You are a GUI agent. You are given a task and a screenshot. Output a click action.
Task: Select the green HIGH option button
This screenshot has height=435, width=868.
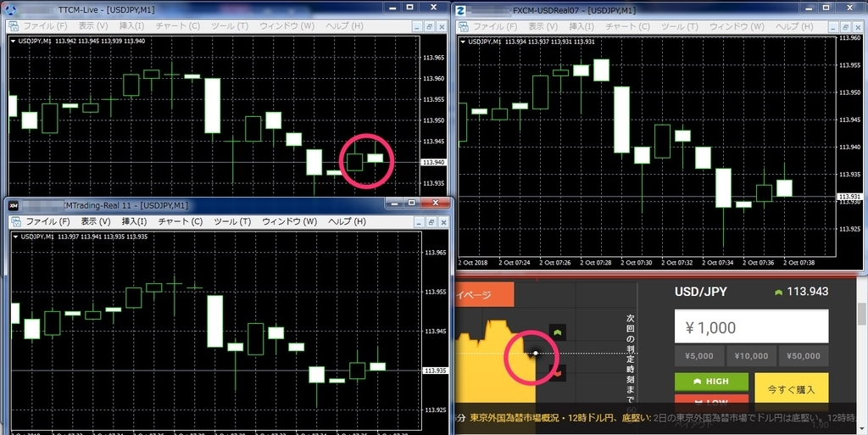pyautogui.click(x=711, y=382)
